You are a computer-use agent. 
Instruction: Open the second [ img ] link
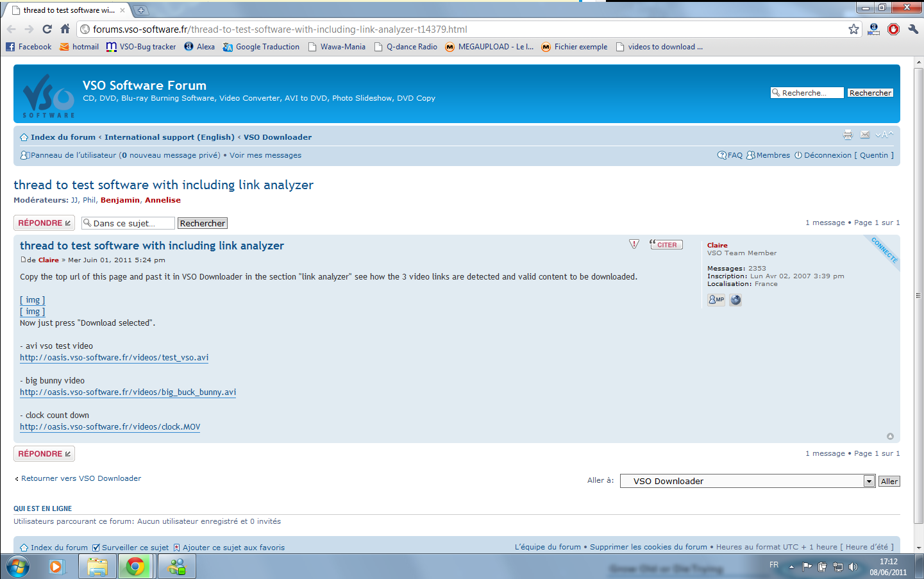point(32,312)
